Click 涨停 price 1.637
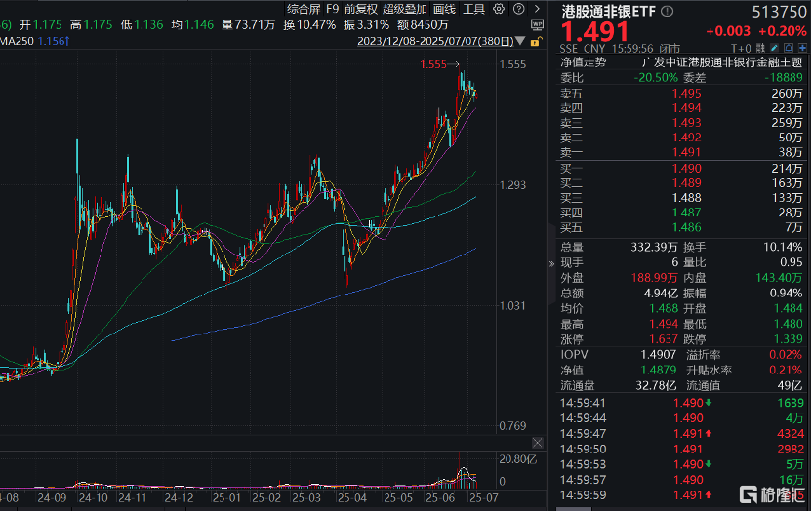This screenshot has width=812, height=511. [664, 339]
